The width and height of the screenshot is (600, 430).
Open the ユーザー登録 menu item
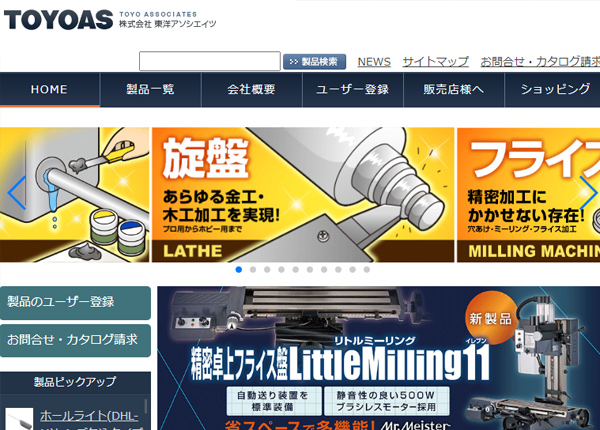[x=352, y=90]
